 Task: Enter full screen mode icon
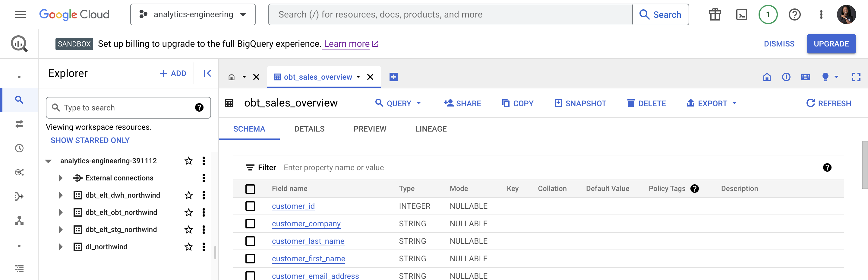pos(856,77)
